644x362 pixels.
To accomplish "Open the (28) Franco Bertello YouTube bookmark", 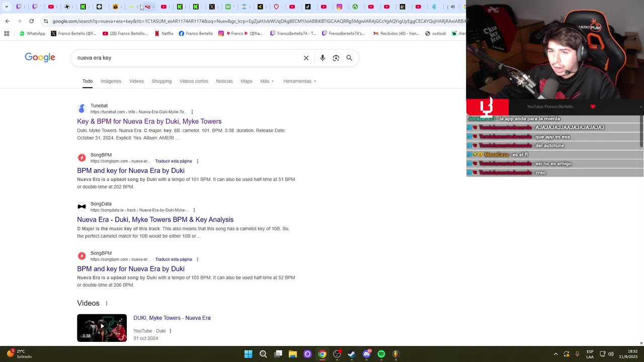I will tap(125, 34).
